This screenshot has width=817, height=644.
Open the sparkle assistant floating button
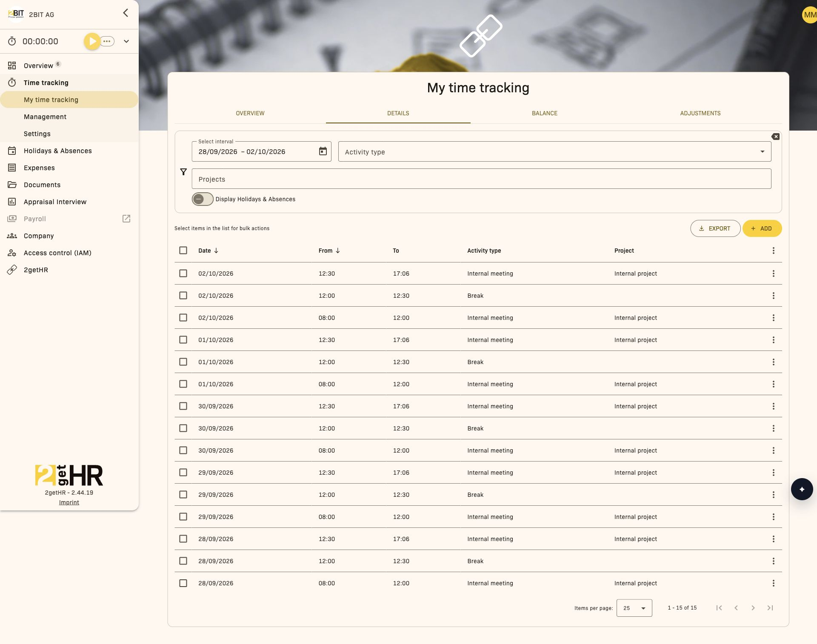point(802,489)
